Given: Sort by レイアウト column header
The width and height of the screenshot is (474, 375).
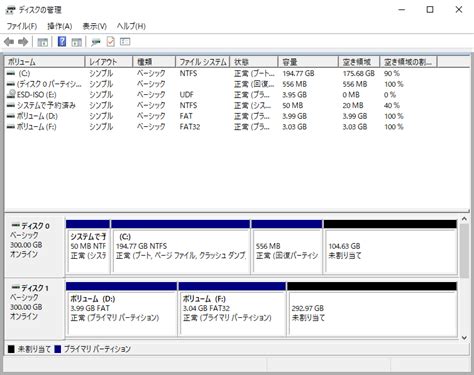Looking at the screenshot, I should [109, 62].
